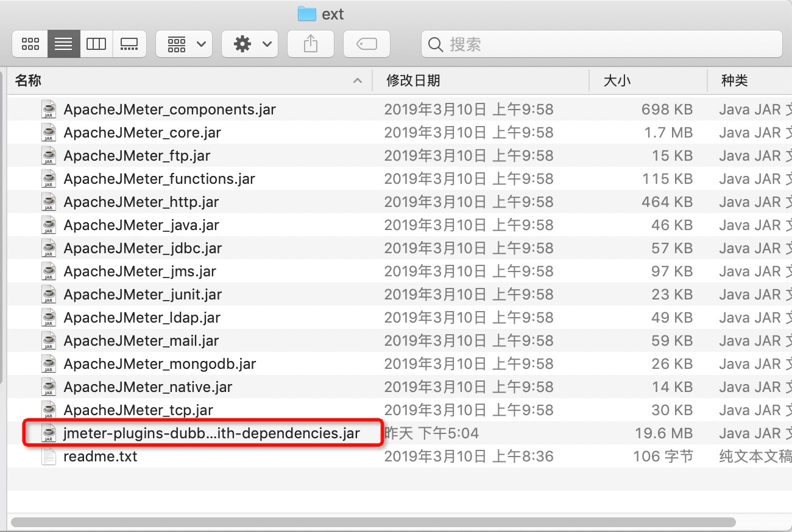This screenshot has width=792, height=532.
Task: Click the JAR icon of ApacheJMeter_jms.jar
Action: pos(49,271)
